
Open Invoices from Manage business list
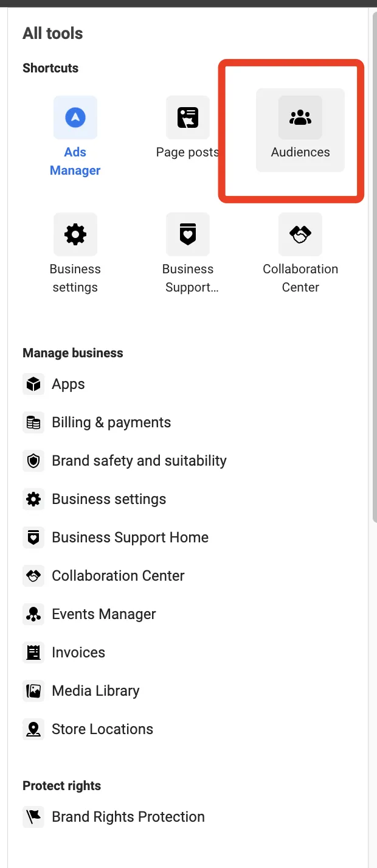(78, 653)
